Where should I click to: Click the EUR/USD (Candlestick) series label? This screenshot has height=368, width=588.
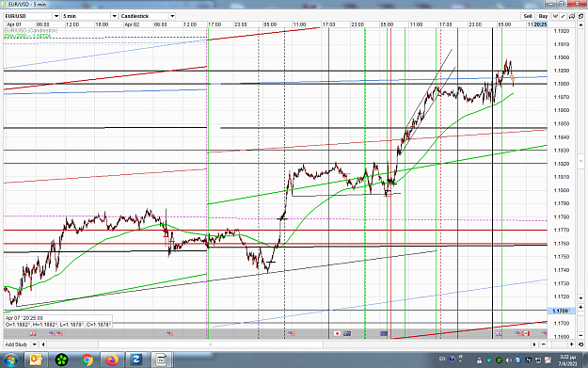point(31,30)
